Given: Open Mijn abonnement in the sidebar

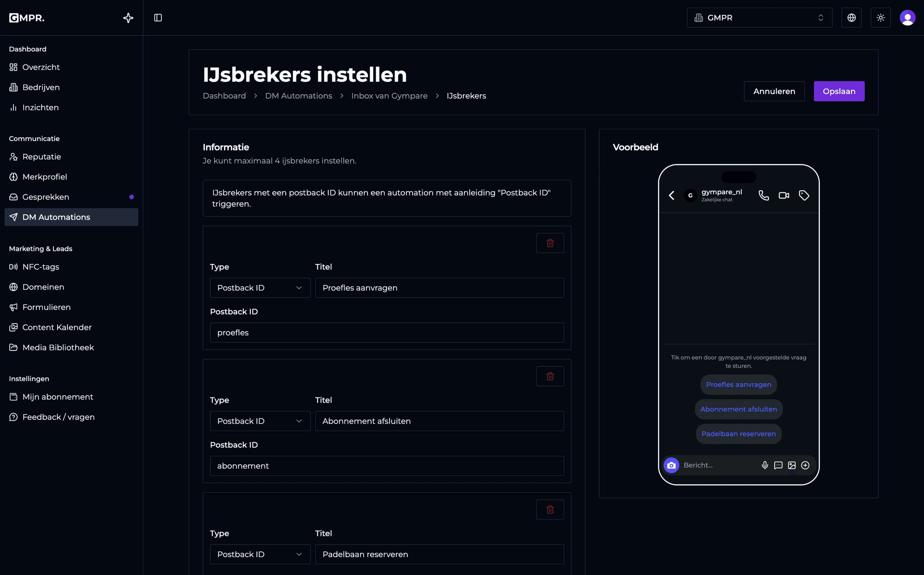Looking at the screenshot, I should pos(71,397).
